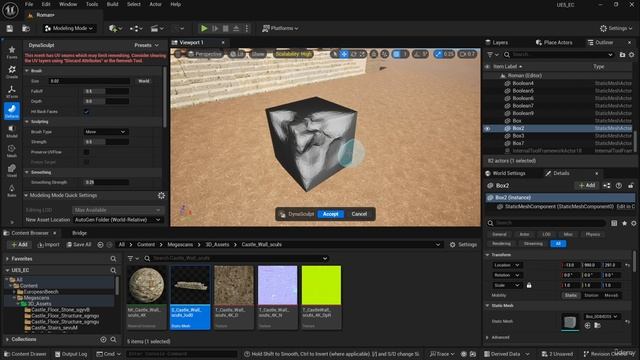
Task: Open Outliner settings gear icon
Action: [x=632, y=55]
